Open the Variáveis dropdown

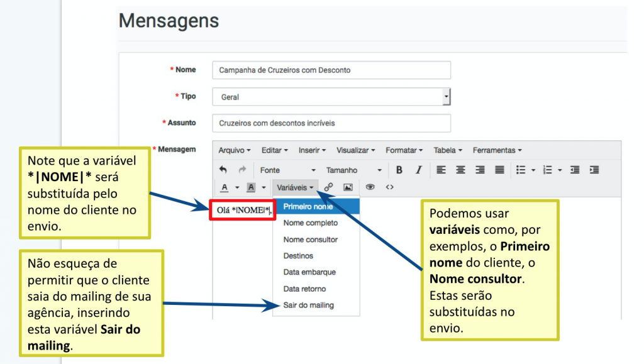[295, 187]
